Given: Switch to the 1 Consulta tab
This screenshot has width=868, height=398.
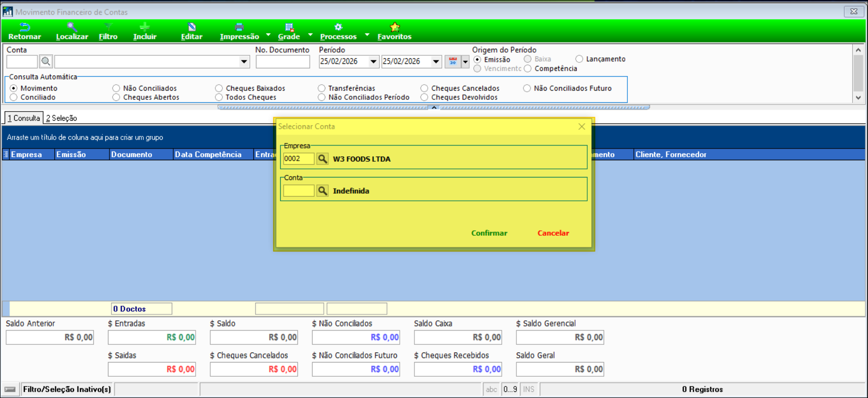Looking at the screenshot, I should 24,118.
